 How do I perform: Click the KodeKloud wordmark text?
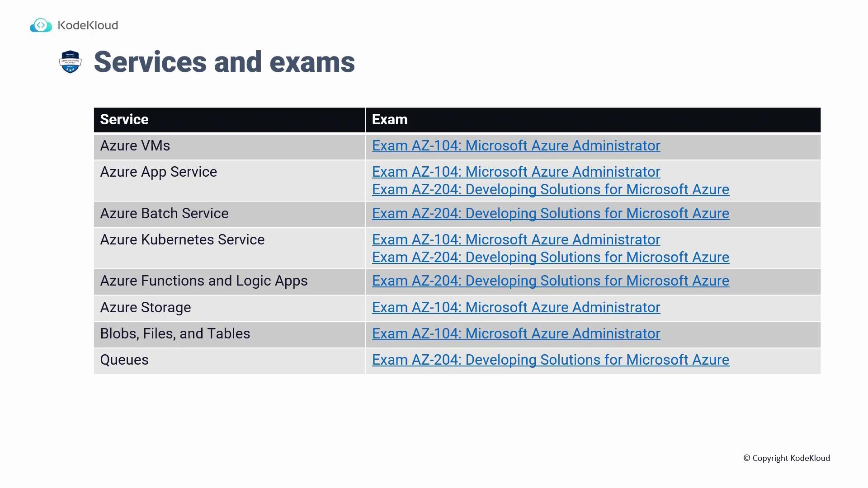(88, 25)
